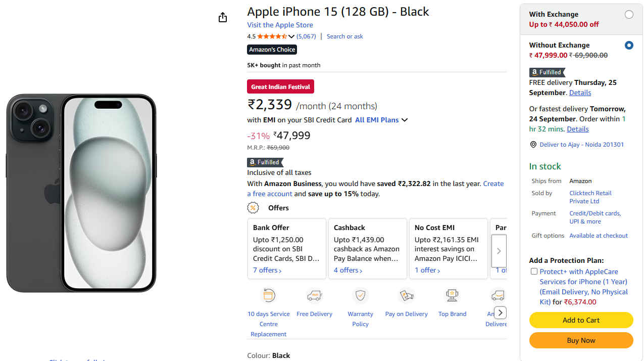This screenshot has height=361, width=644.
Task: Open the Bank Offer card
Action: 286,249
